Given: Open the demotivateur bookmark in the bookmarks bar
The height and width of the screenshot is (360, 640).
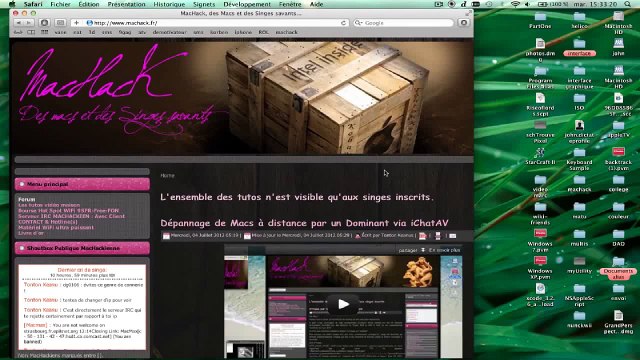Looking at the screenshot, I should (169, 32).
